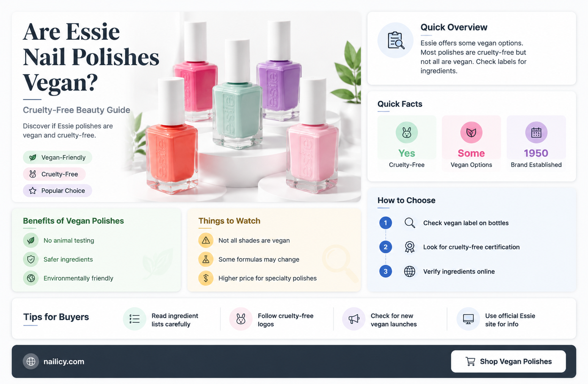
Task: Visit the nailicy.com link
Action: coord(64,362)
